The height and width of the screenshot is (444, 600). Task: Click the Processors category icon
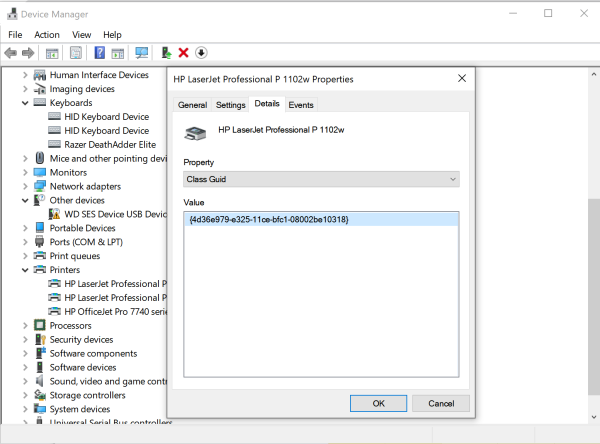pyautogui.click(x=40, y=325)
